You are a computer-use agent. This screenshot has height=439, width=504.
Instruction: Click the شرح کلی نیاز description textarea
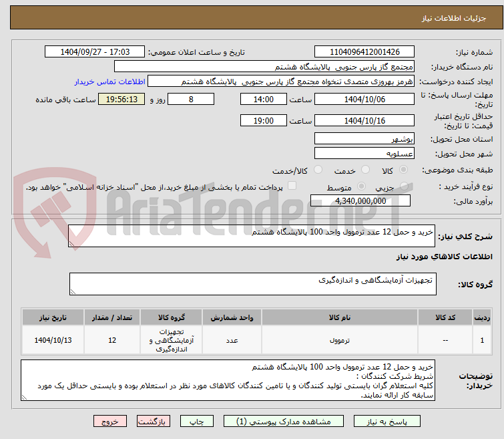[x=252, y=236]
